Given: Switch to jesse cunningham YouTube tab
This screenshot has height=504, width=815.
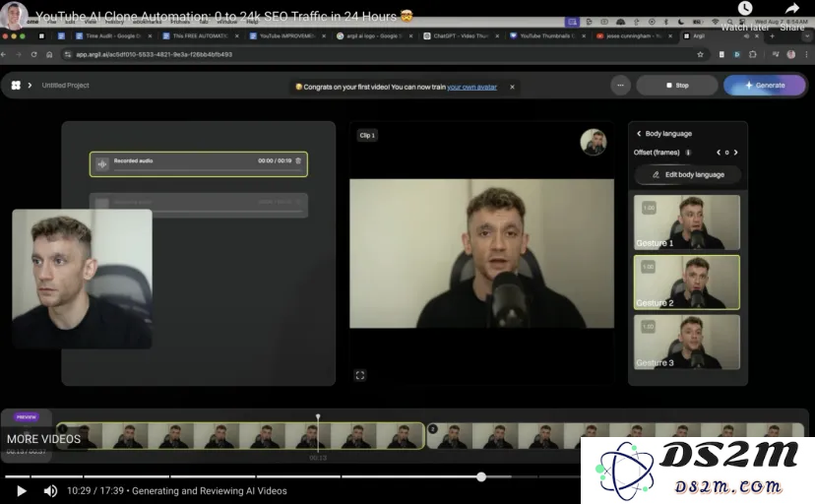Looking at the screenshot, I should [635, 35].
